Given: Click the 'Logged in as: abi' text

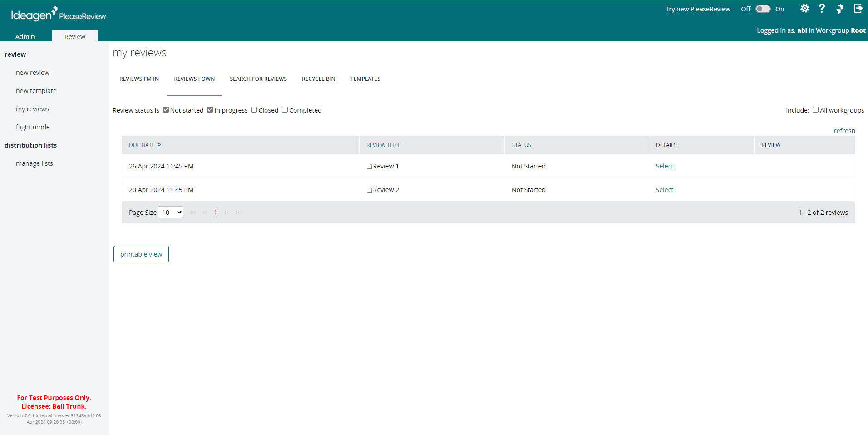Looking at the screenshot, I should tap(782, 30).
